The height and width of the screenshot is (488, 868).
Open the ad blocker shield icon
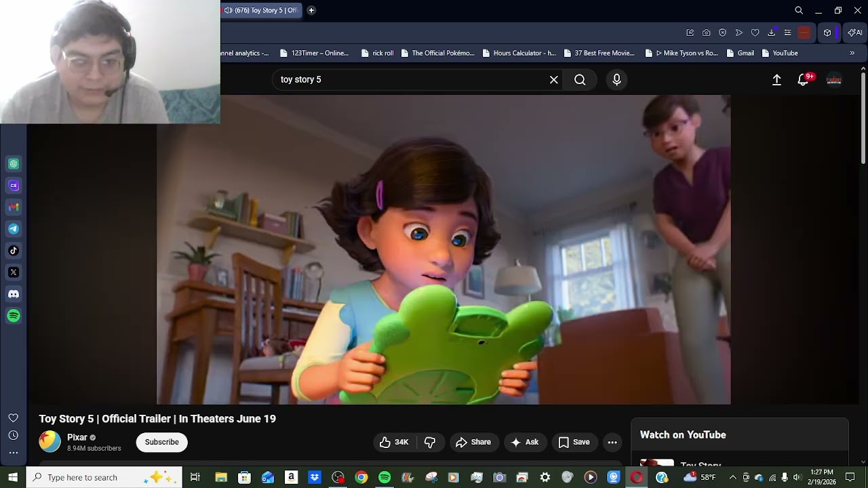(723, 33)
